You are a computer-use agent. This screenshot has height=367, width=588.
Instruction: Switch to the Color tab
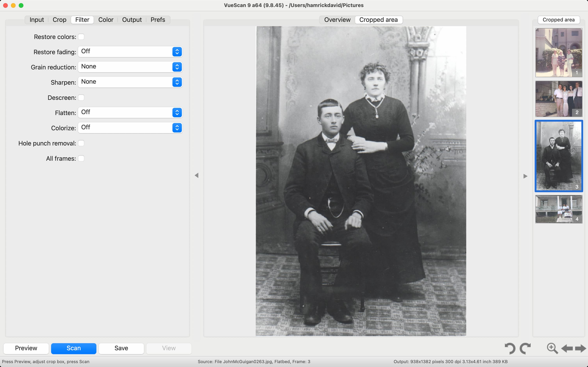tap(106, 20)
